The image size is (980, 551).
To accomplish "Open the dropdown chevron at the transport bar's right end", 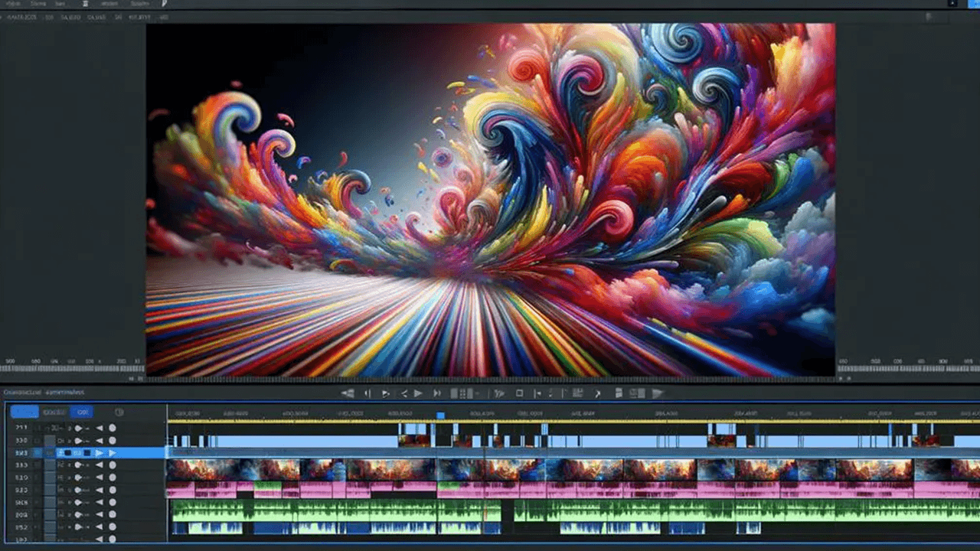I will click(655, 393).
